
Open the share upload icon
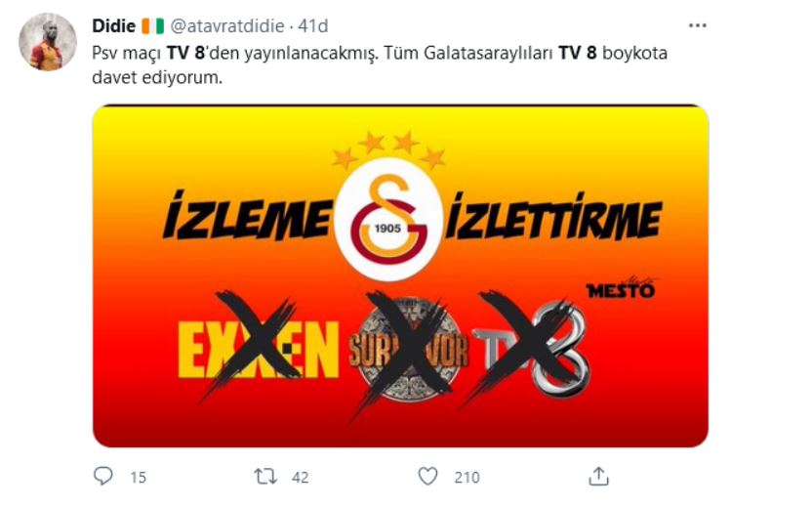click(598, 476)
